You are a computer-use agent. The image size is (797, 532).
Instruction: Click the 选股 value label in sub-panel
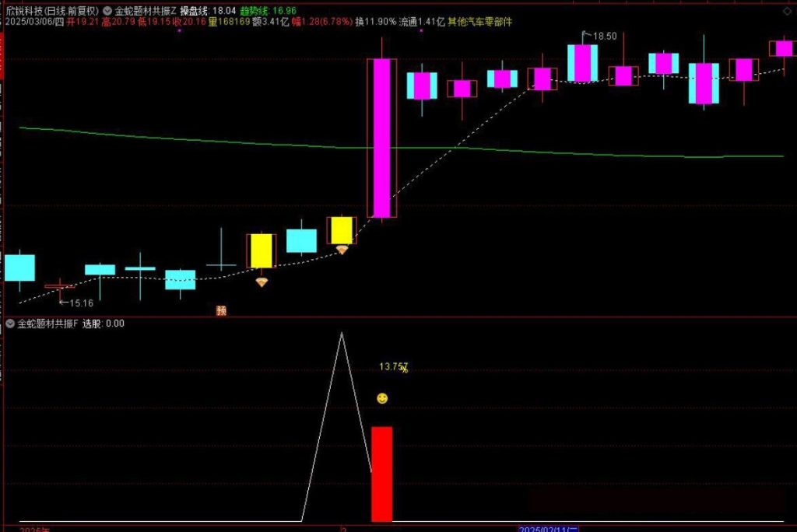point(104,324)
